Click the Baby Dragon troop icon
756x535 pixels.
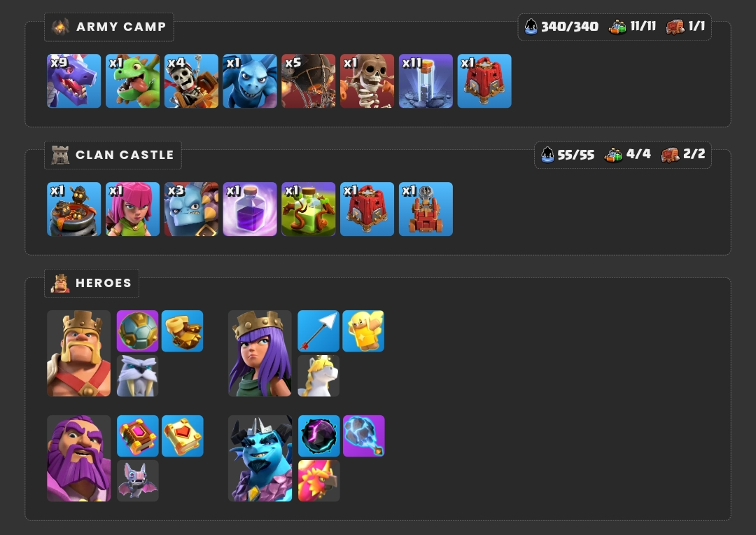tap(132, 81)
